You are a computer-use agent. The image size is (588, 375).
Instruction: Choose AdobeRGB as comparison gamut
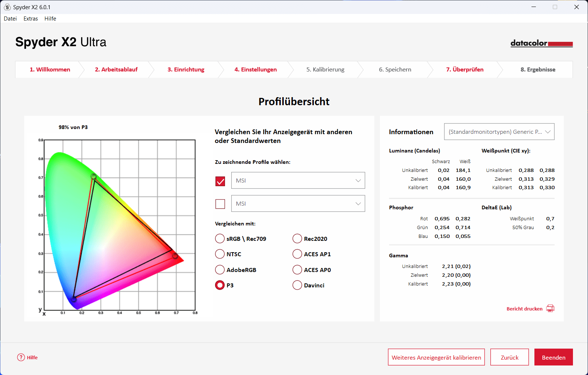220,270
